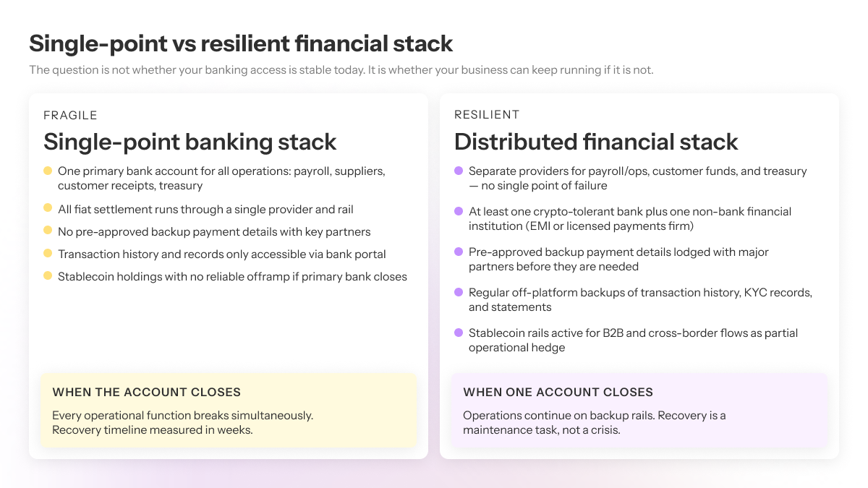Click the 'FRAGILE' label

pyautogui.click(x=70, y=115)
